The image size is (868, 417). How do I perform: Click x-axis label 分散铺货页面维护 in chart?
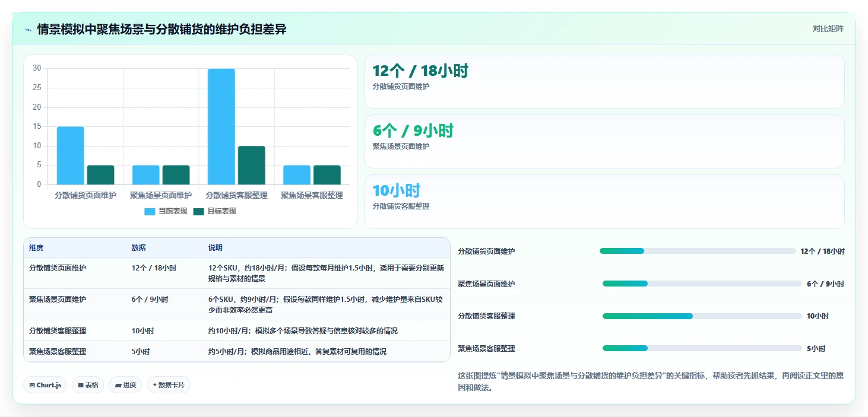(85, 195)
